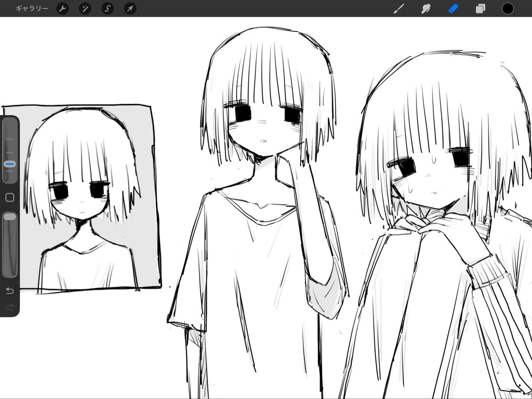
Task: Select the Brush tool
Action: click(399, 8)
